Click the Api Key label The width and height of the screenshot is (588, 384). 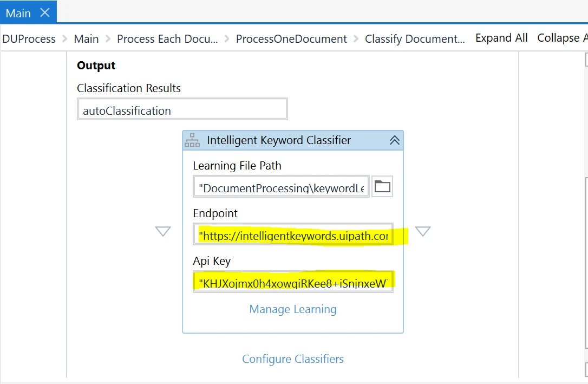tap(212, 261)
